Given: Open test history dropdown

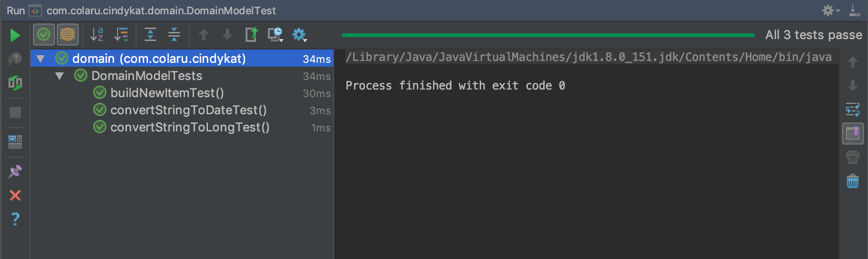Looking at the screenshot, I should tap(275, 34).
